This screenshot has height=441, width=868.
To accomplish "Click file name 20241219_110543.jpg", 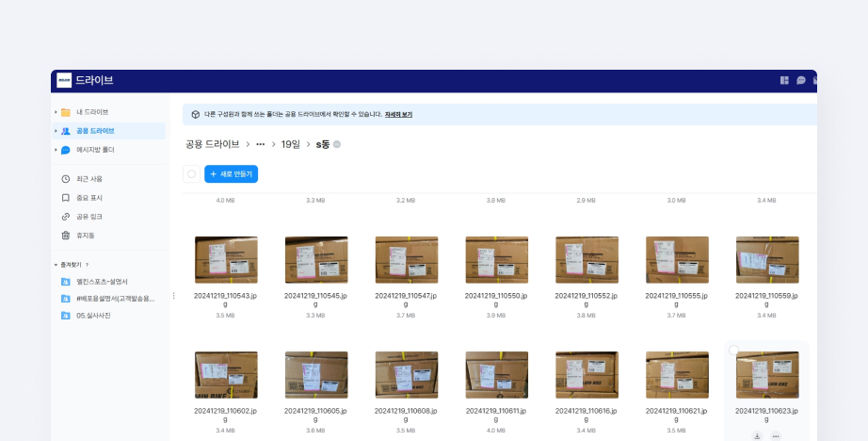I will [225, 301].
